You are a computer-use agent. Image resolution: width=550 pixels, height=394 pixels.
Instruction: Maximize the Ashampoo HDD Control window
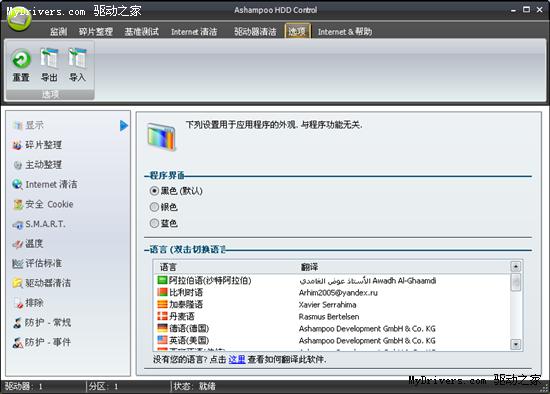pyautogui.click(x=526, y=9)
